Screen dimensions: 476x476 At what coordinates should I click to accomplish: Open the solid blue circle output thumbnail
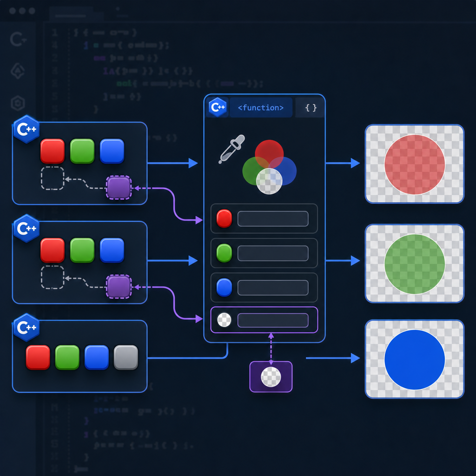(415, 359)
